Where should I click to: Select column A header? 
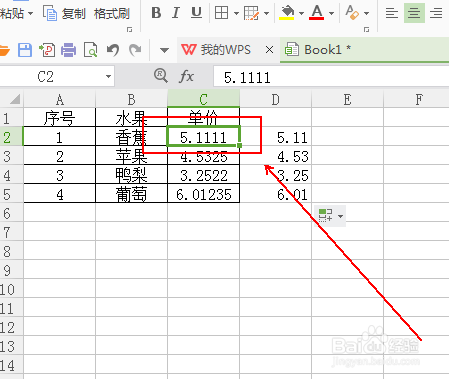point(60,99)
